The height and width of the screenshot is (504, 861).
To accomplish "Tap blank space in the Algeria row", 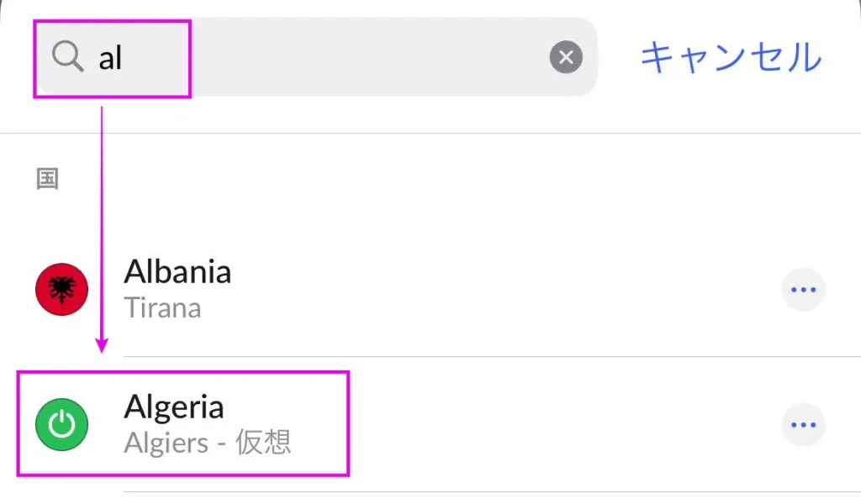I will 549,424.
